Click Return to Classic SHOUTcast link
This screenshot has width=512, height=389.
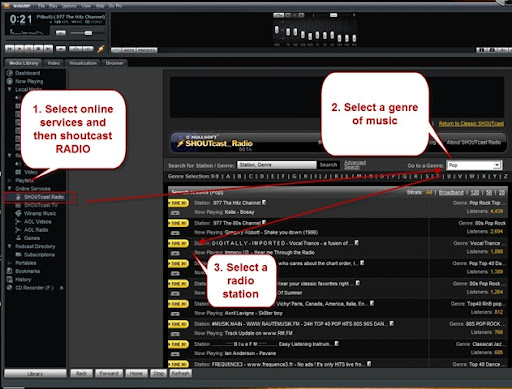point(471,123)
